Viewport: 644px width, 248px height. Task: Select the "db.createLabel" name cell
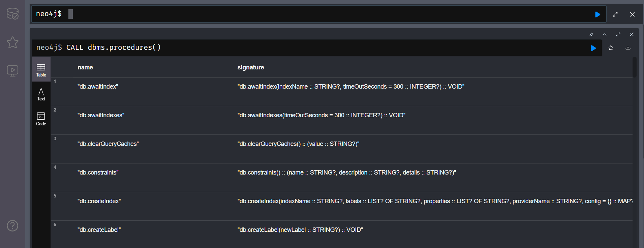pos(99,230)
